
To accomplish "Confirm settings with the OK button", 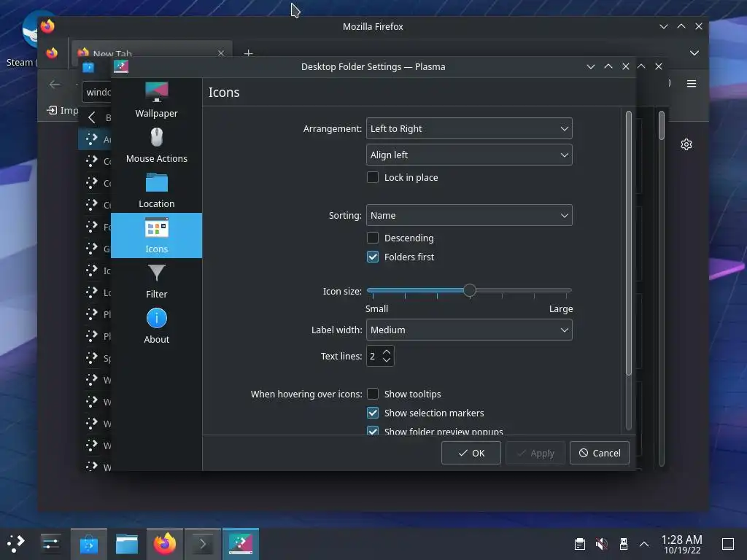I will 471,453.
